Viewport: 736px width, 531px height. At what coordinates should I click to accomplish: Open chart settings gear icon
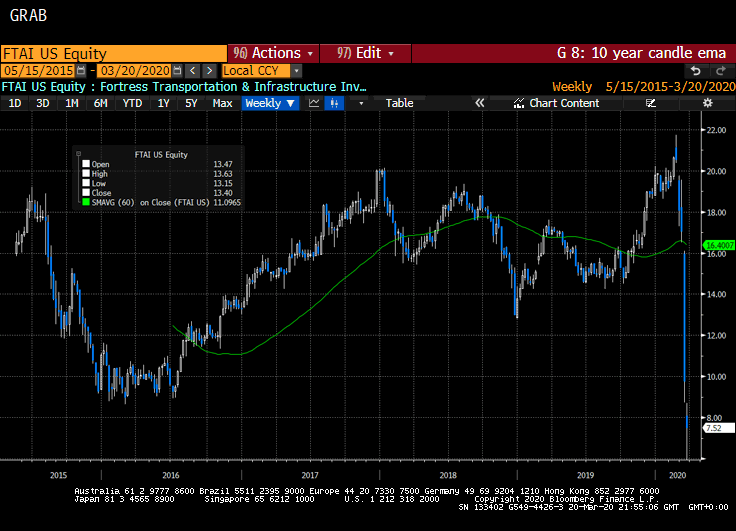pyautogui.click(x=707, y=103)
